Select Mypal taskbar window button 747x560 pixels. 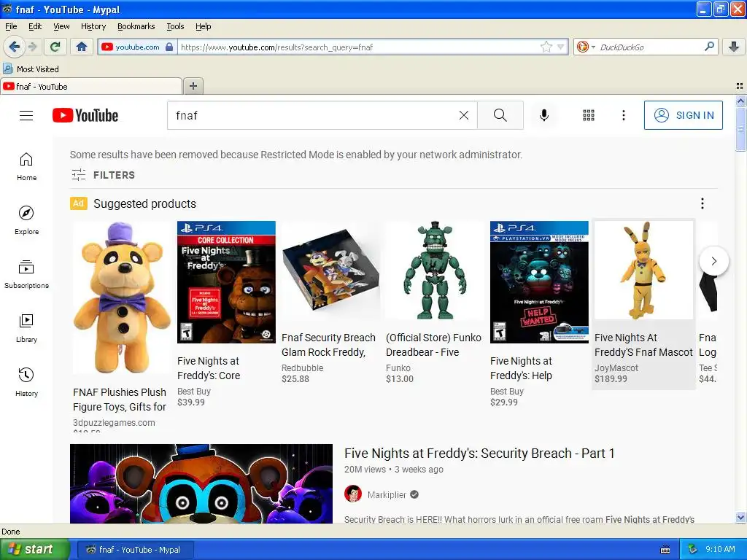coord(136,550)
